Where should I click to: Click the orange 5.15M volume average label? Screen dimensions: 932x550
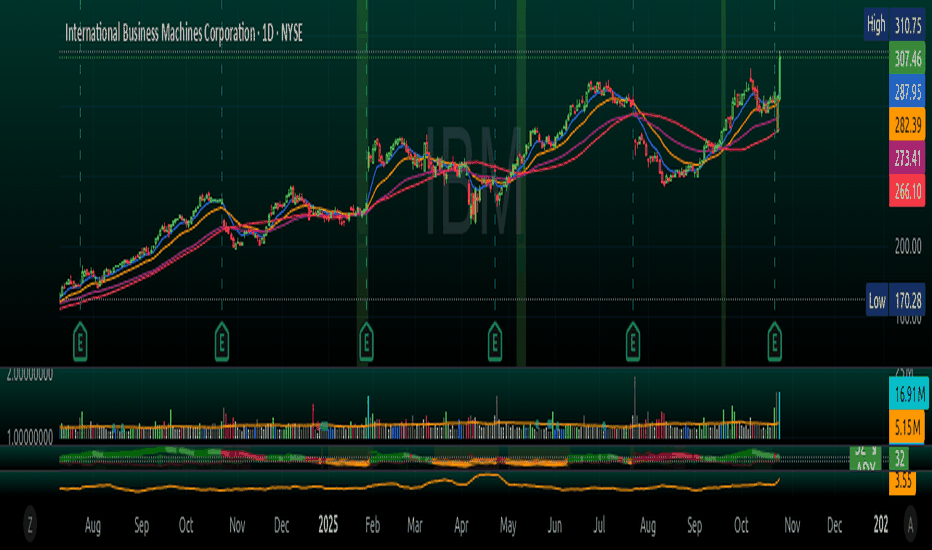[906, 427]
